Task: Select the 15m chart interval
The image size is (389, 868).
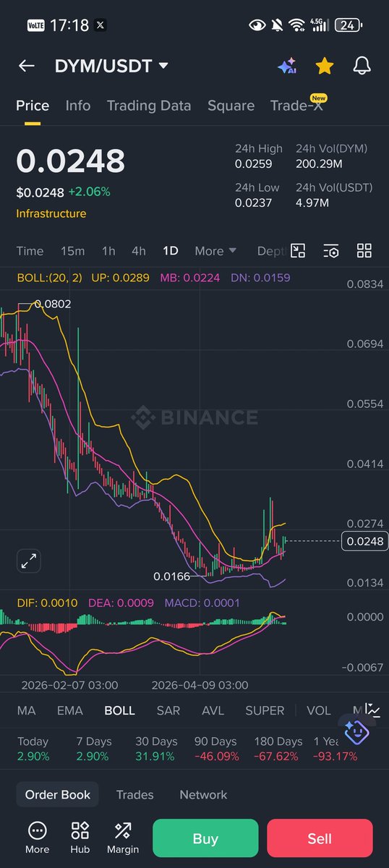Action: pyautogui.click(x=72, y=251)
